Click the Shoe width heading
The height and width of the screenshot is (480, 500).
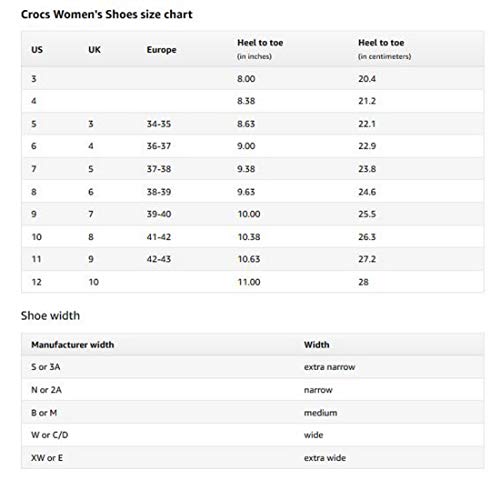50,316
